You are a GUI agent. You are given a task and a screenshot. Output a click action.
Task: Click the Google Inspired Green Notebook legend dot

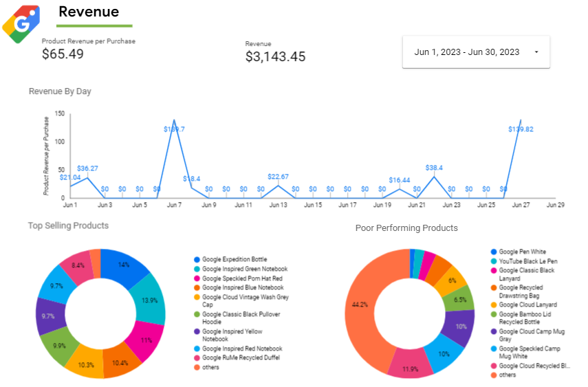[197, 269]
